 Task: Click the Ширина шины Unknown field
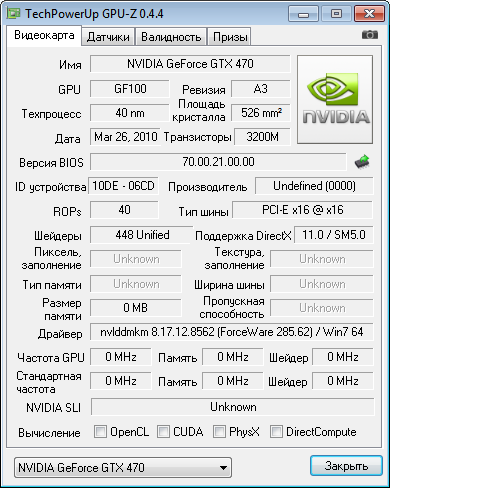322,284
